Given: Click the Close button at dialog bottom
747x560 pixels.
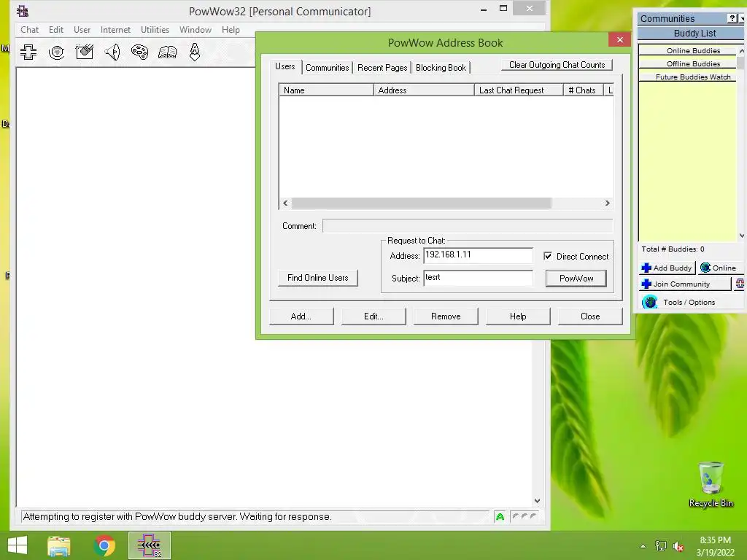Looking at the screenshot, I should pos(590,316).
